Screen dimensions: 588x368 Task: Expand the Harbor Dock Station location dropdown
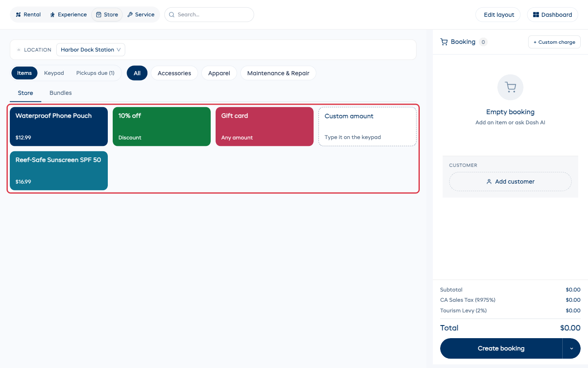tap(91, 50)
